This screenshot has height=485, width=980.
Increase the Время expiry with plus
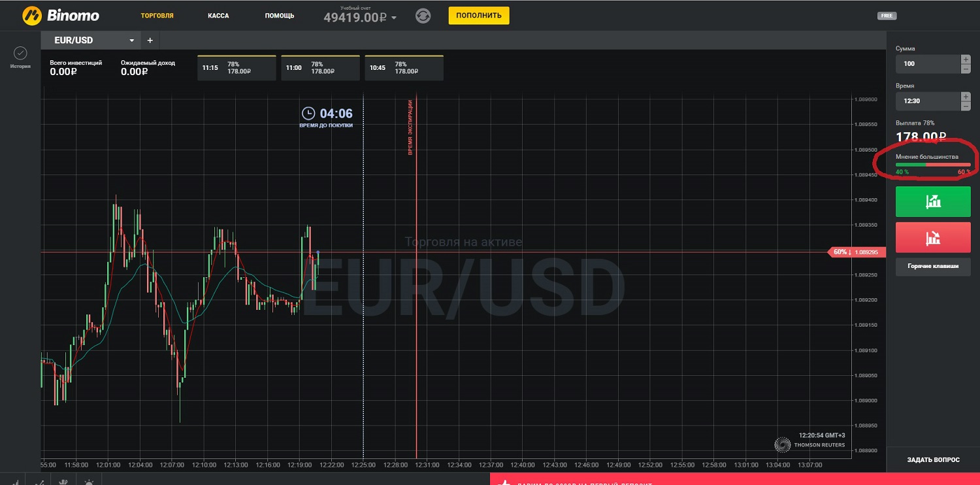[966, 97]
